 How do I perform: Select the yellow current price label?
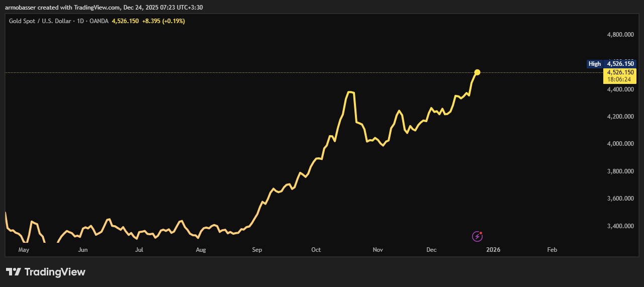click(x=619, y=72)
